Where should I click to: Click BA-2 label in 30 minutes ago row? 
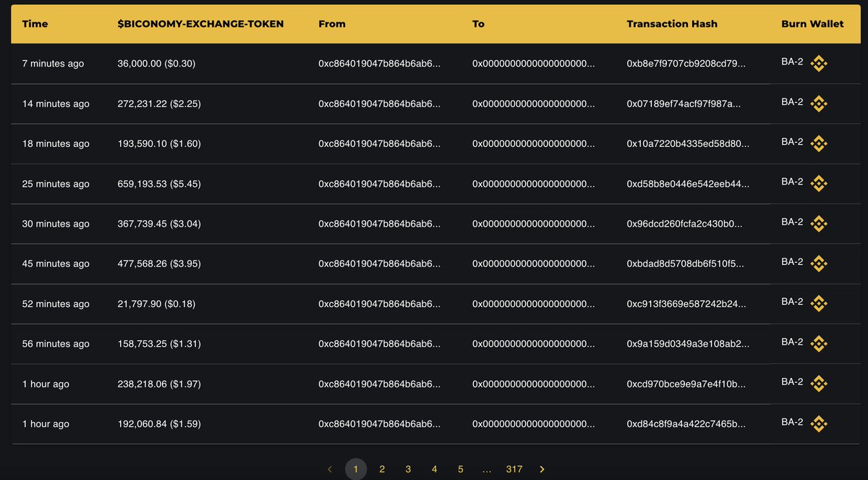792,222
